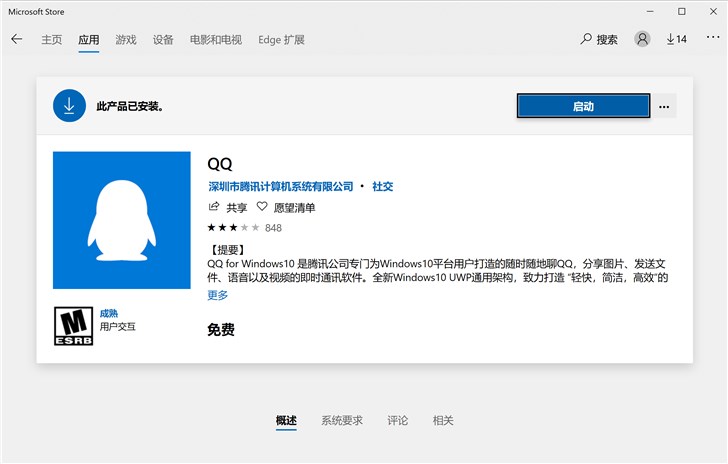728x464 pixels.
Task: Open the 相关 section tab
Action: (x=443, y=420)
